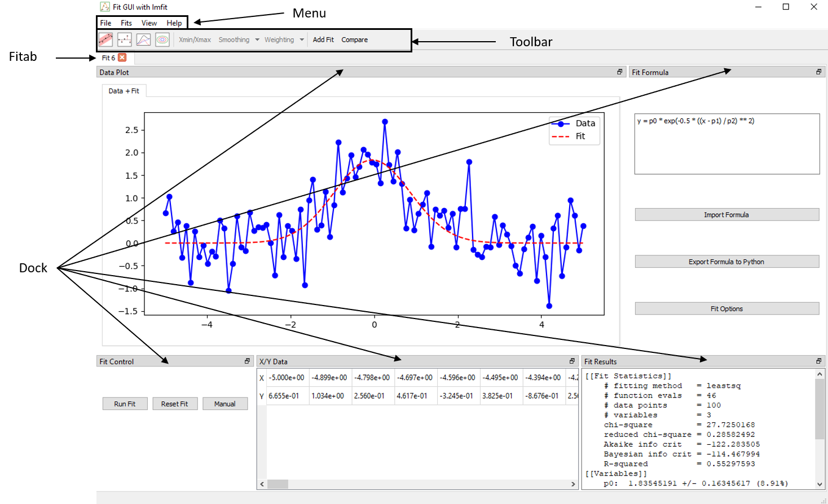Float the Fit Results dock panel
828x504 pixels.
(818, 361)
